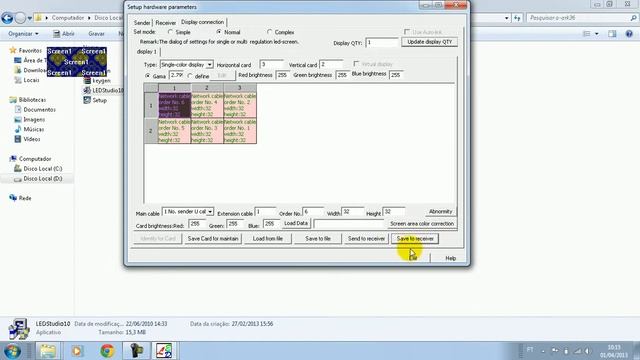Open Chrome from the taskbar

point(107,351)
